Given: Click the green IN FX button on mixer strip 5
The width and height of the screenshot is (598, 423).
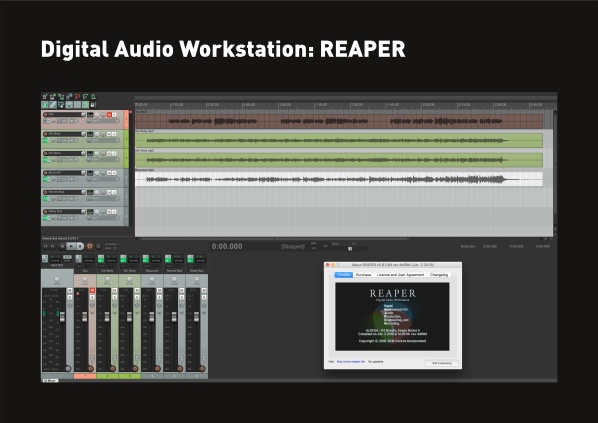Looking at the screenshot, I should point(168,261).
